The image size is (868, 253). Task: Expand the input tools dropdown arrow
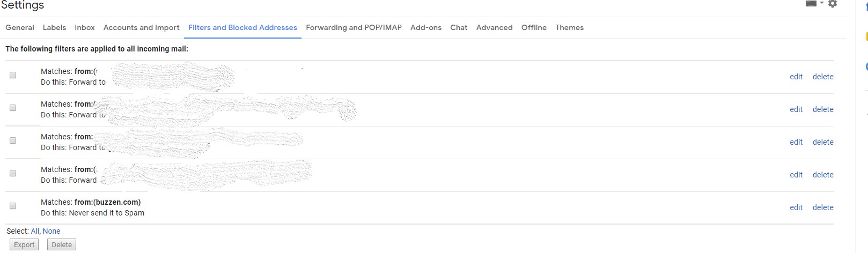click(821, 4)
